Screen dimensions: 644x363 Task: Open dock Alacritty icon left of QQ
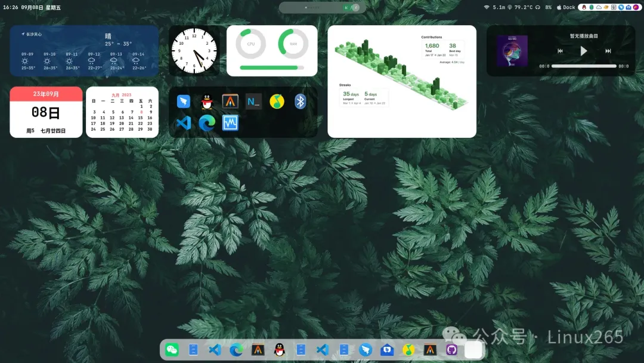258,350
